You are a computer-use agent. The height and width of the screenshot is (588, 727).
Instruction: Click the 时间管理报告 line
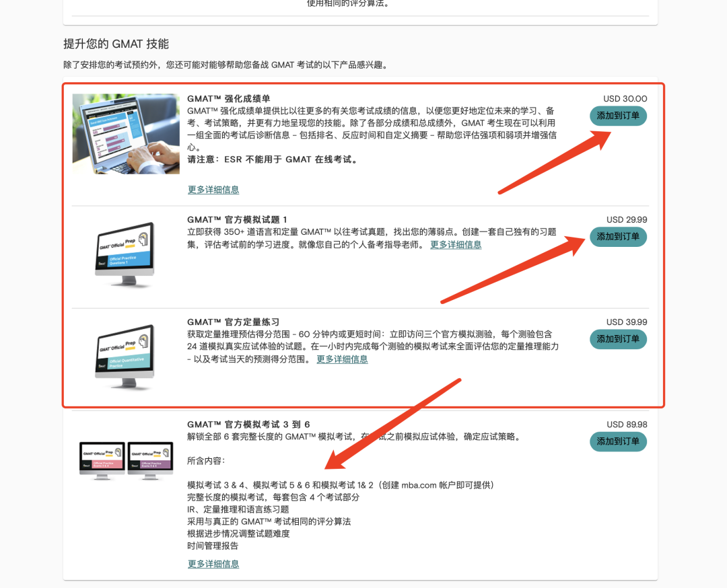(213, 546)
